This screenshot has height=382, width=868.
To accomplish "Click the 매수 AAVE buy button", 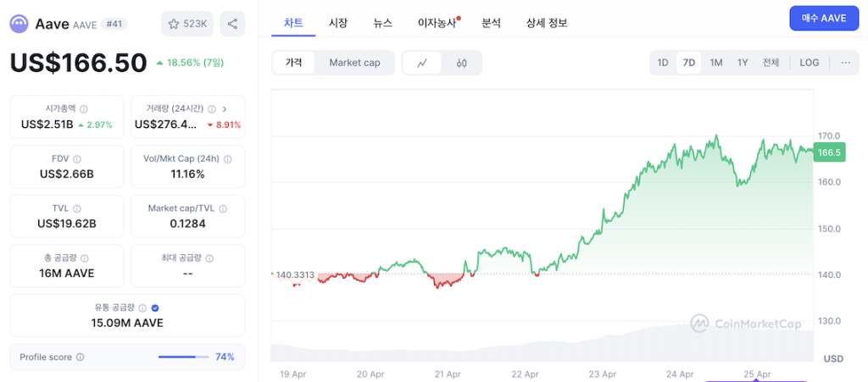I will pos(824,18).
